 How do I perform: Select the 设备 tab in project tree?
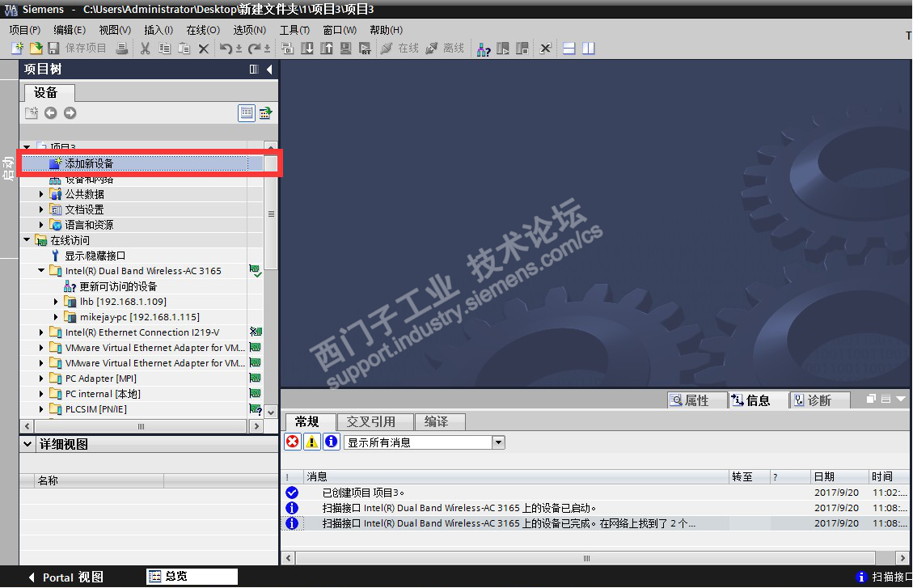point(49,92)
